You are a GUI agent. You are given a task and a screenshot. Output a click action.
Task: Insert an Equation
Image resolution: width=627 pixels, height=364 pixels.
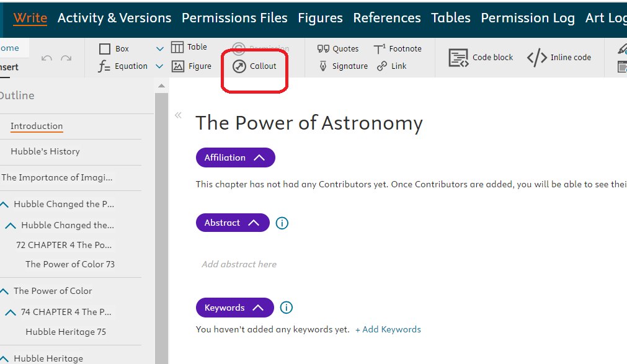[x=123, y=66]
